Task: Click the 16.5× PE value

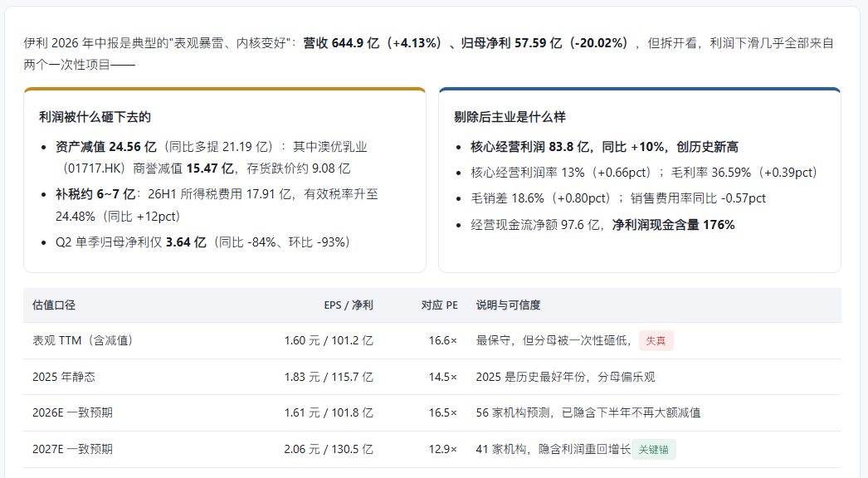Action: [443, 412]
